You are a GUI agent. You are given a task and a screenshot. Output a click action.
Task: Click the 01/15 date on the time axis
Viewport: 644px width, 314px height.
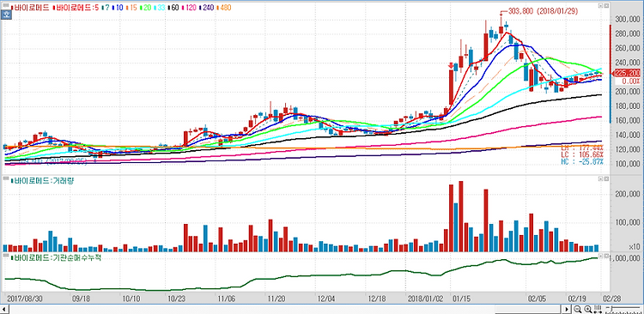pos(462,299)
